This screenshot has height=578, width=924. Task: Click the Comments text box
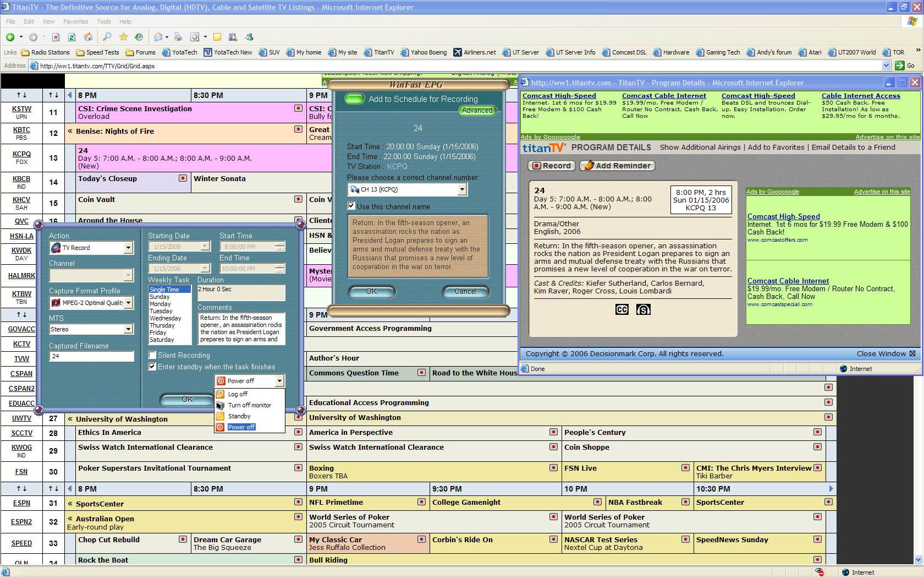tap(241, 329)
